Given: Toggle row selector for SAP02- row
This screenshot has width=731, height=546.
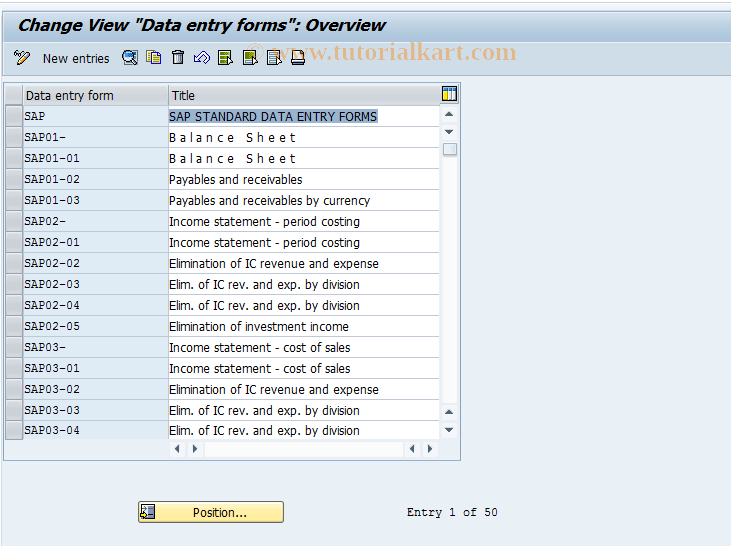Looking at the screenshot, I should click(14, 221).
